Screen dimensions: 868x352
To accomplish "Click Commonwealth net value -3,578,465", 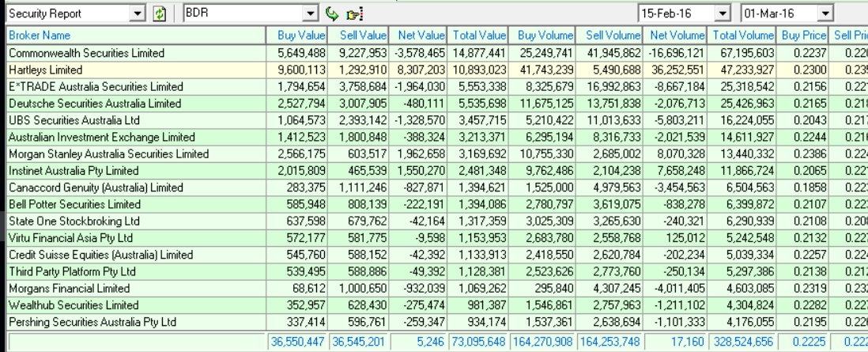I will [420, 53].
